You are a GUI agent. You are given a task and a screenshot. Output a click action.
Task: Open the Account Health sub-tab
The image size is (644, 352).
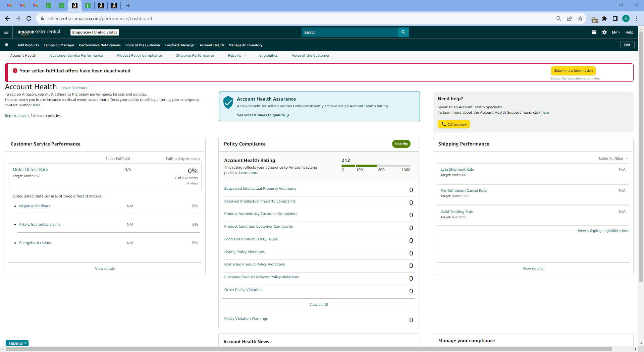coord(23,55)
